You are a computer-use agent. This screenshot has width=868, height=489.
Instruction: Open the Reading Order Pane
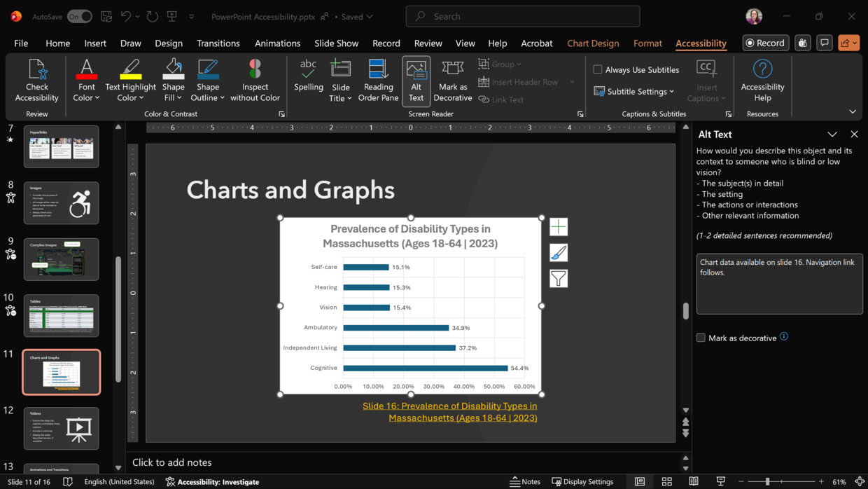(x=378, y=81)
